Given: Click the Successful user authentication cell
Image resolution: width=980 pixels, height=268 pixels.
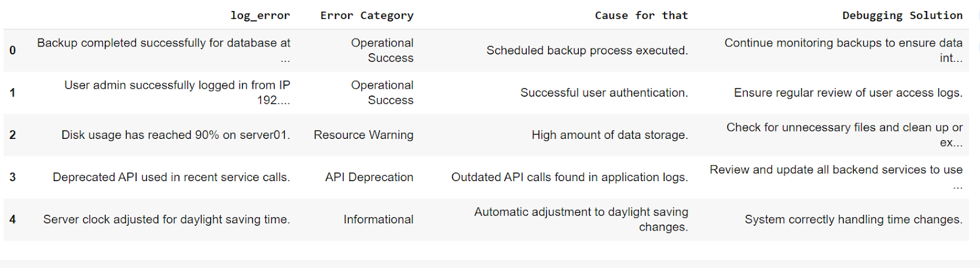Looking at the screenshot, I should (605, 92).
